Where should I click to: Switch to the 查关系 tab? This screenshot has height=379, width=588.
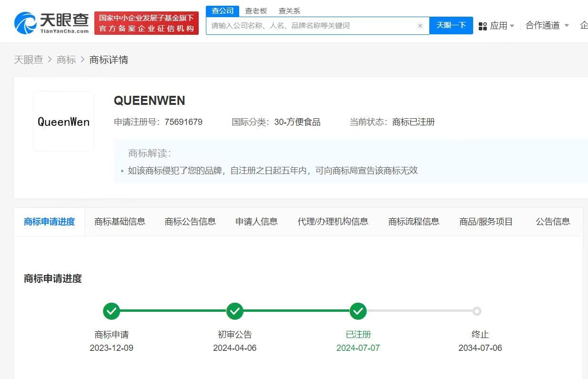pos(289,10)
